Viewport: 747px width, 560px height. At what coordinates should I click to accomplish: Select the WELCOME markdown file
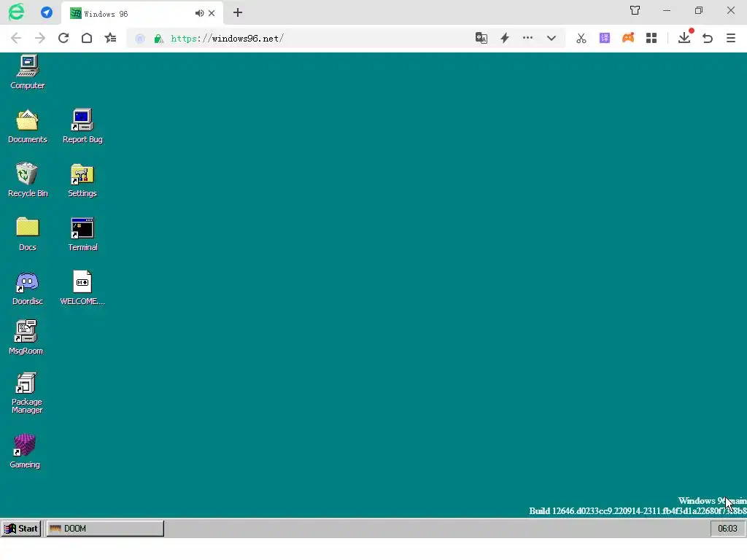pyautogui.click(x=82, y=288)
